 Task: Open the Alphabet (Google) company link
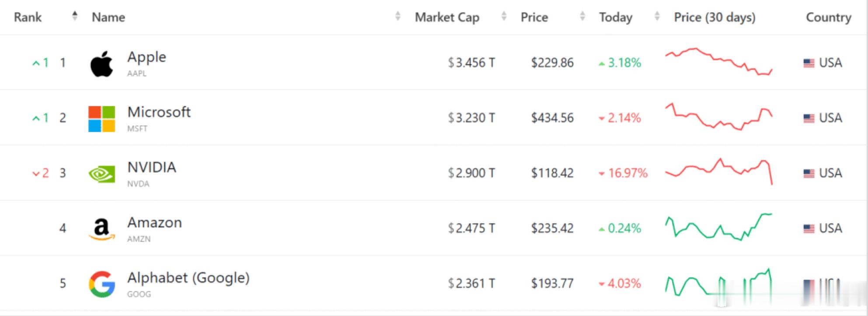(188, 278)
